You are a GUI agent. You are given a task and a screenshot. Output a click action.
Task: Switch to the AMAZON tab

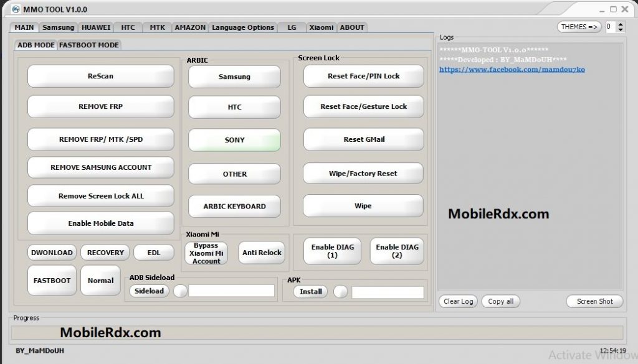click(x=190, y=27)
